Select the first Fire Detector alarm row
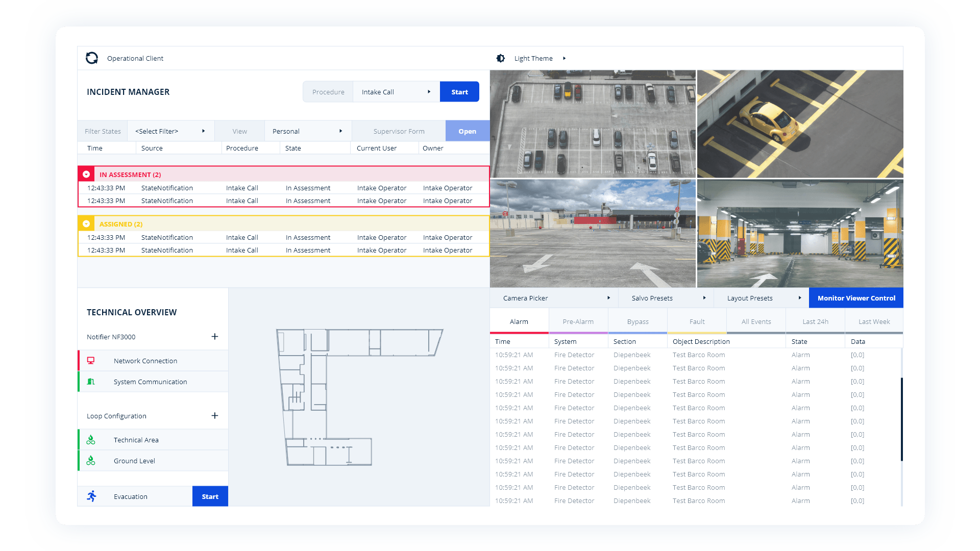This screenshot has width=980, height=551. (696, 355)
